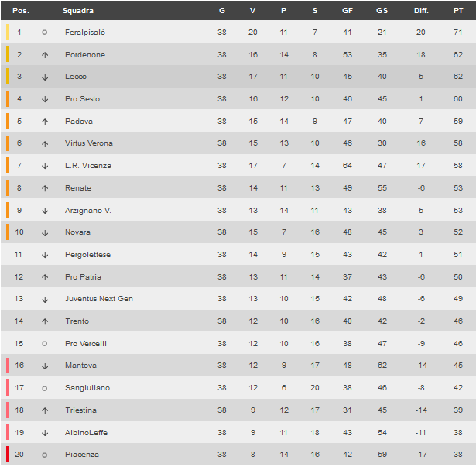Click the down arrow icon beside AlbinoLeffe
The width and height of the screenshot is (476, 467).
point(45,433)
